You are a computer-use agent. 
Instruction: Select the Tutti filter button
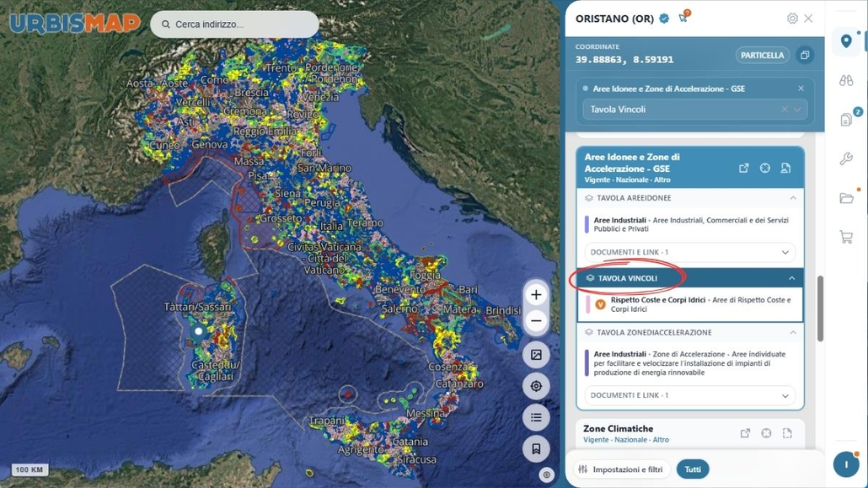(693, 469)
